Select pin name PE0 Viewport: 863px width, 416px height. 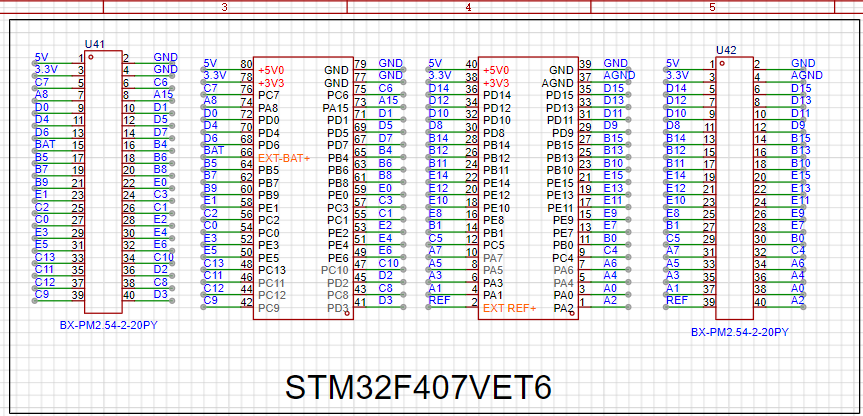[x=338, y=195]
